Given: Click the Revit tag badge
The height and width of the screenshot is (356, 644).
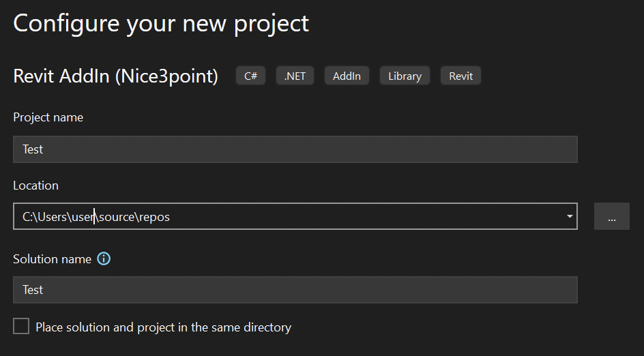Looking at the screenshot, I should 460,76.
